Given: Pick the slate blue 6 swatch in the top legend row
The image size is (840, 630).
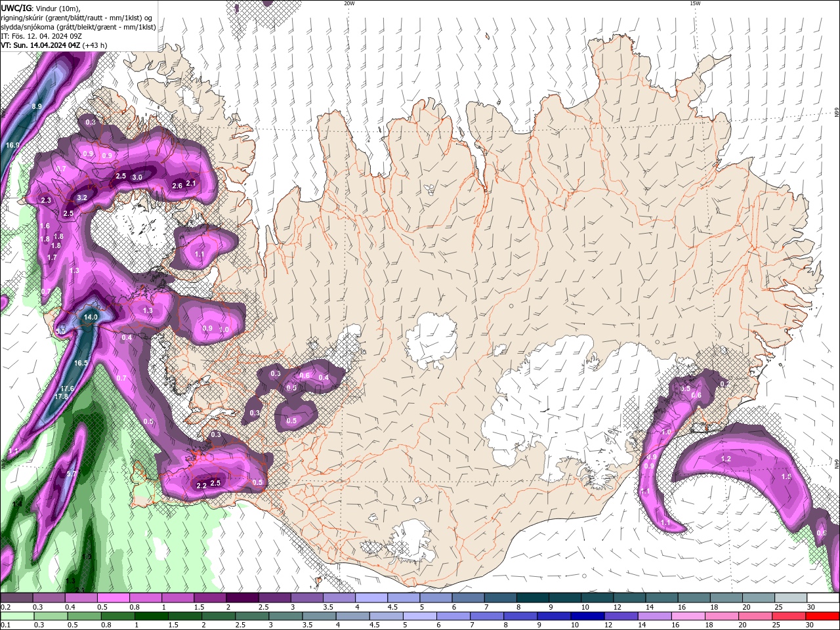Looking at the screenshot, I should pos(468,598).
